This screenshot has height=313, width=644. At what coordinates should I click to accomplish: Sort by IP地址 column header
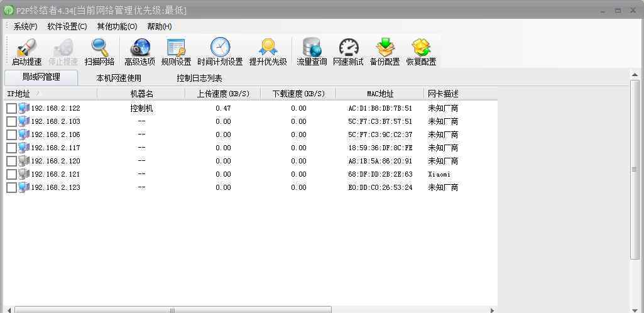50,94
